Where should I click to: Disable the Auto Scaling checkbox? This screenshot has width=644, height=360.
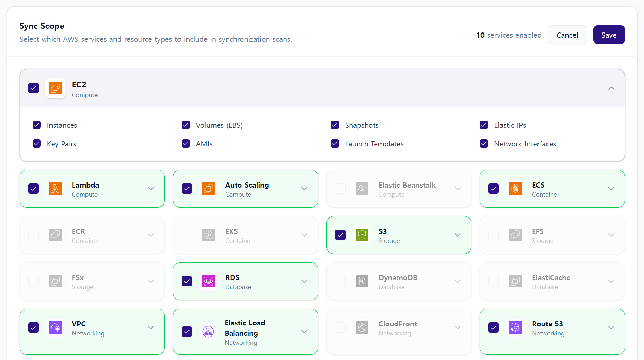[187, 189]
